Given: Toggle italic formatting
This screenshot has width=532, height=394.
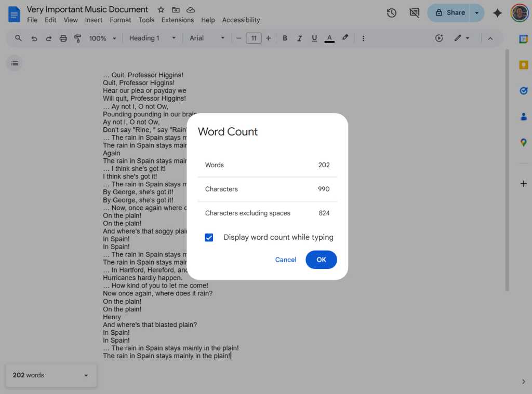Looking at the screenshot, I should [x=299, y=38].
